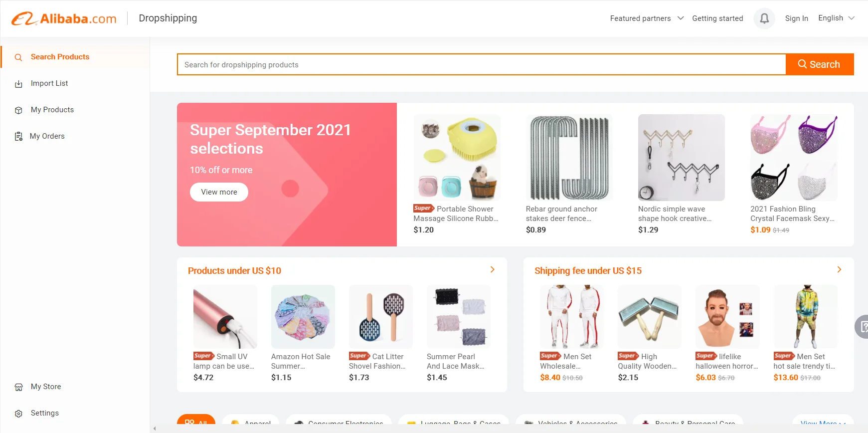View My Orders via its sidebar icon
The width and height of the screenshot is (868, 433).
point(18,136)
